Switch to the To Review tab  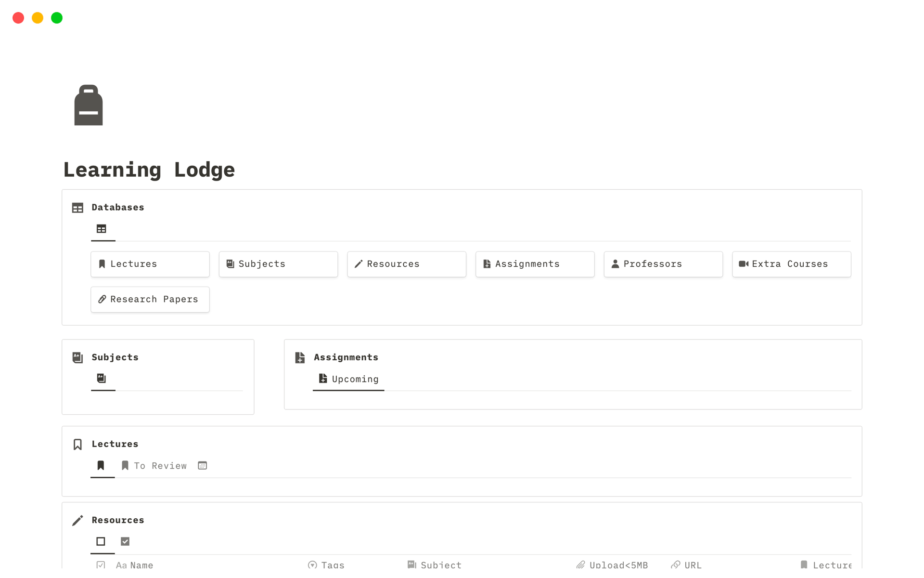pos(154,466)
